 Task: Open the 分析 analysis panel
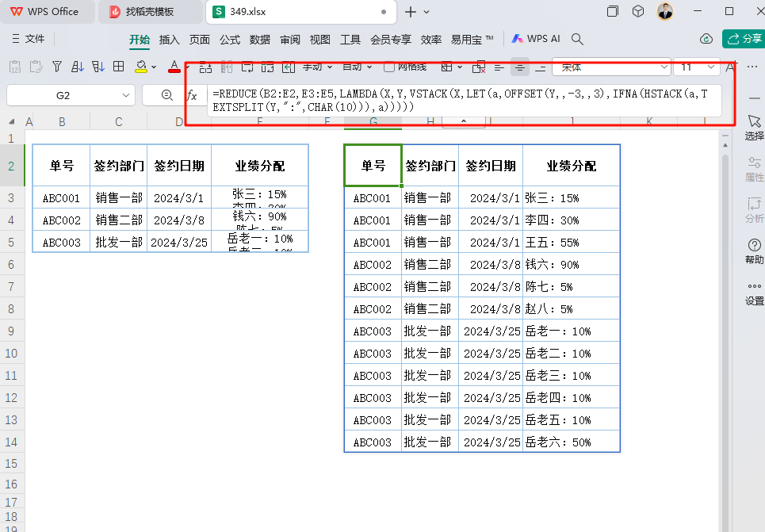754,210
